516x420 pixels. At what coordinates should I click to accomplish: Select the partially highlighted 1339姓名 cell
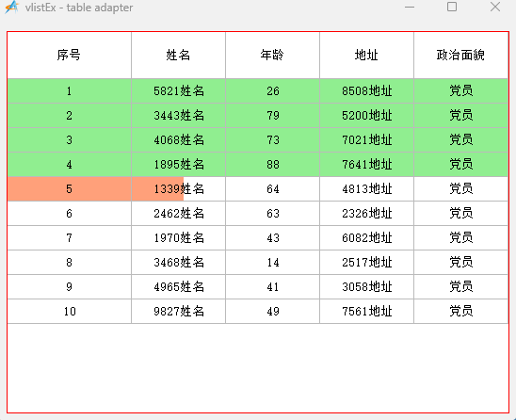coord(178,189)
